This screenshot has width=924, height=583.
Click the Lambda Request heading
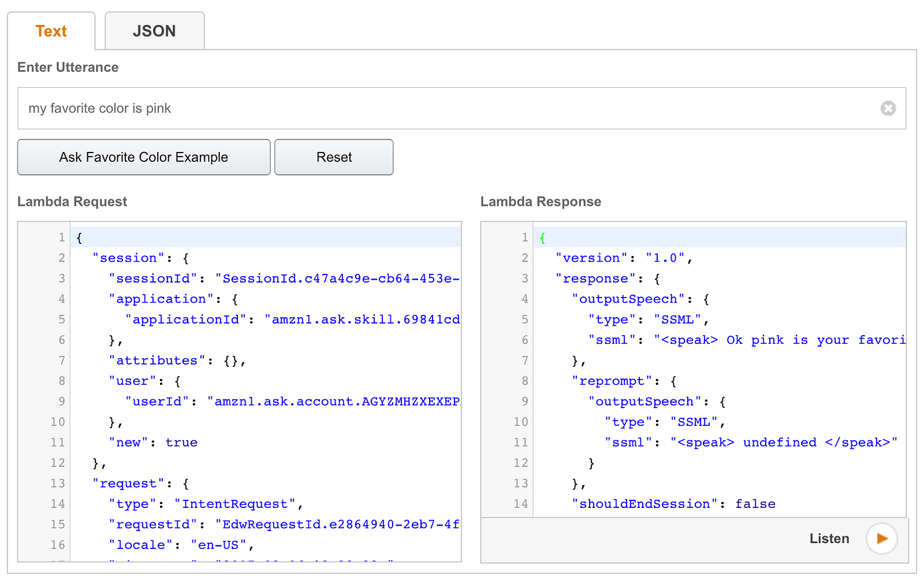click(72, 202)
